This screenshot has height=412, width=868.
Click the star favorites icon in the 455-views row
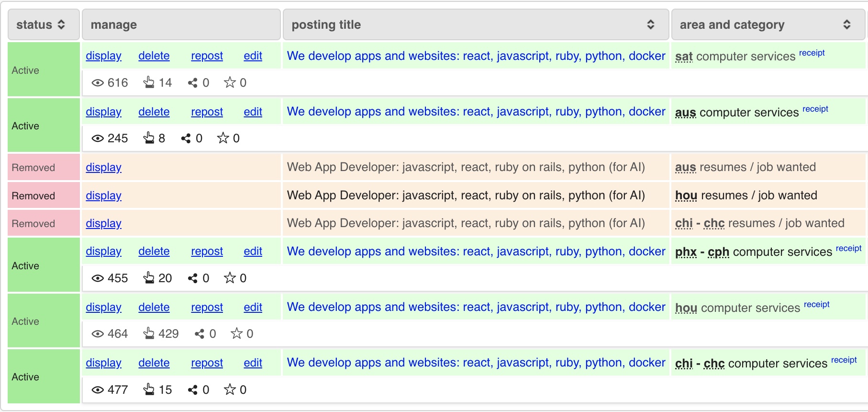pyautogui.click(x=230, y=278)
